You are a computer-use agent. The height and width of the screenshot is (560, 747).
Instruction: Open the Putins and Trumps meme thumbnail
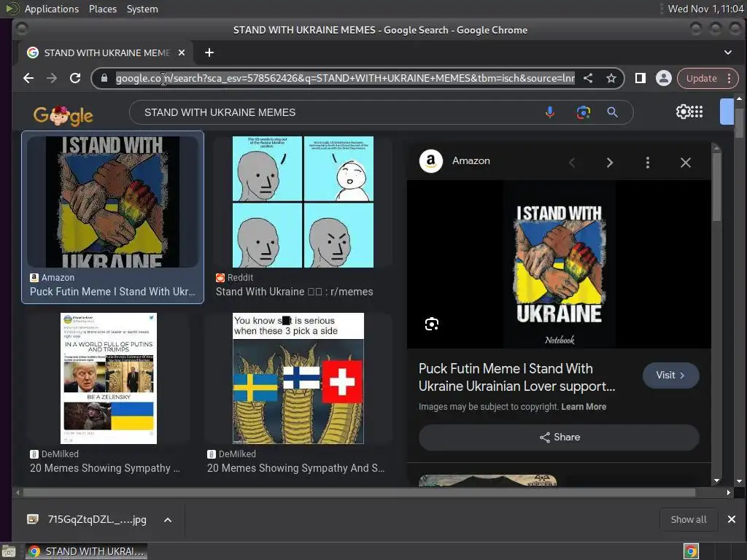[x=109, y=378]
